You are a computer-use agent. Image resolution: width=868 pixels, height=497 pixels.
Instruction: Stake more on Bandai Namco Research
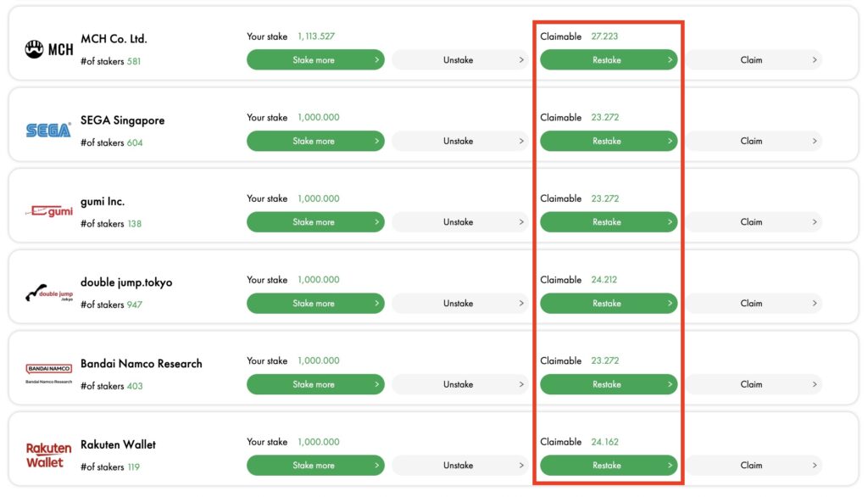pos(315,384)
